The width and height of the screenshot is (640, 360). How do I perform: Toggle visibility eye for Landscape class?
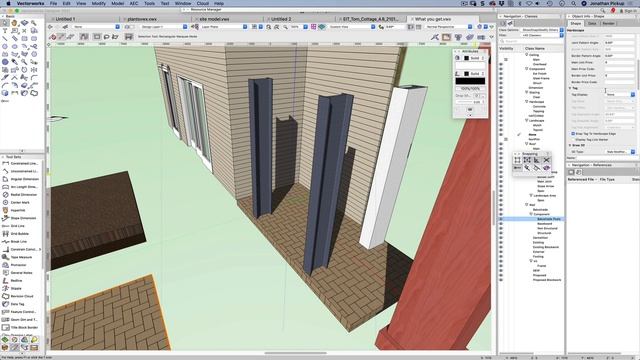coord(501,120)
